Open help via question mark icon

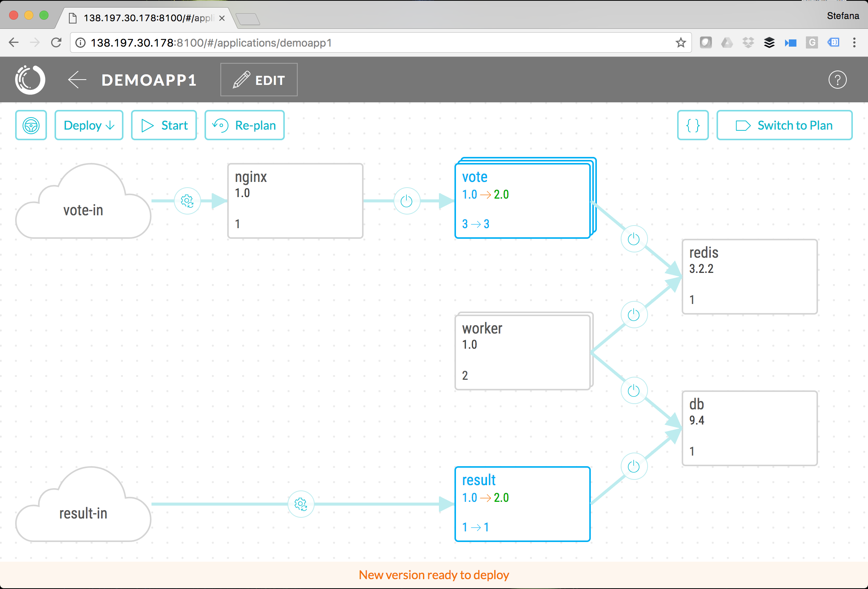point(837,80)
